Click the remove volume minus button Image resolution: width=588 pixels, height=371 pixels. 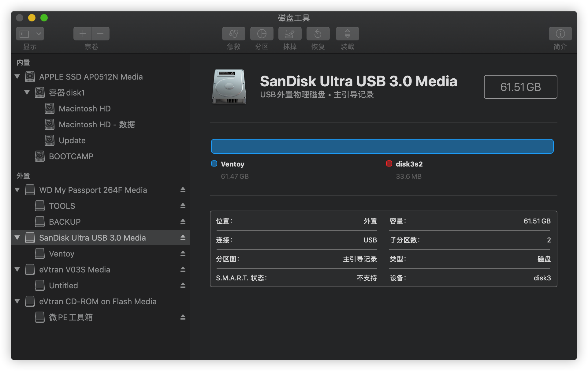pyautogui.click(x=100, y=34)
